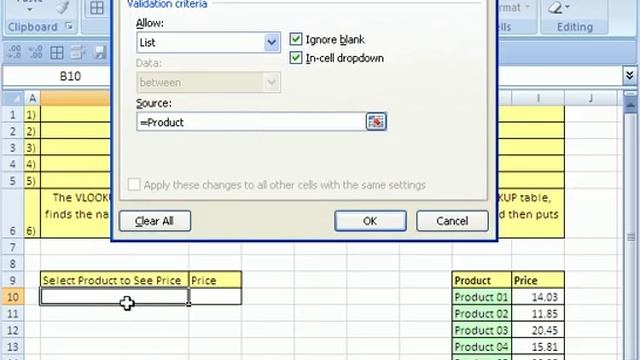The image size is (640, 360).
Task: Select column A header
Action: [x=32, y=98]
